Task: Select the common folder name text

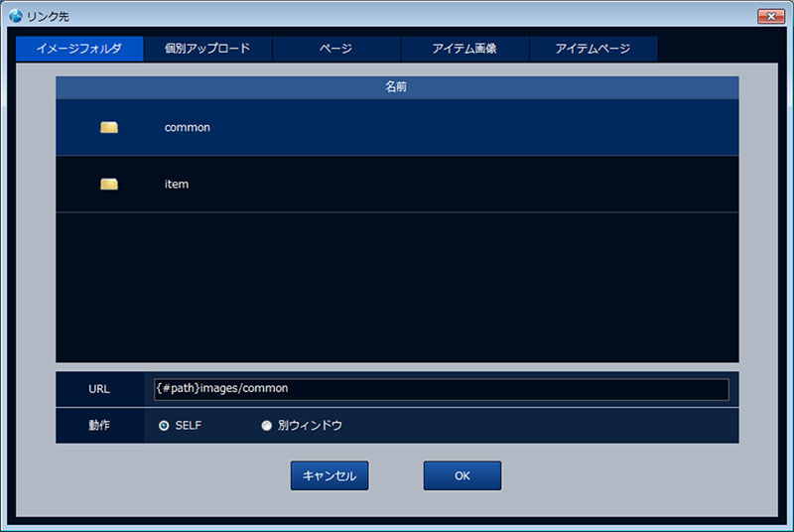Action: point(188,128)
